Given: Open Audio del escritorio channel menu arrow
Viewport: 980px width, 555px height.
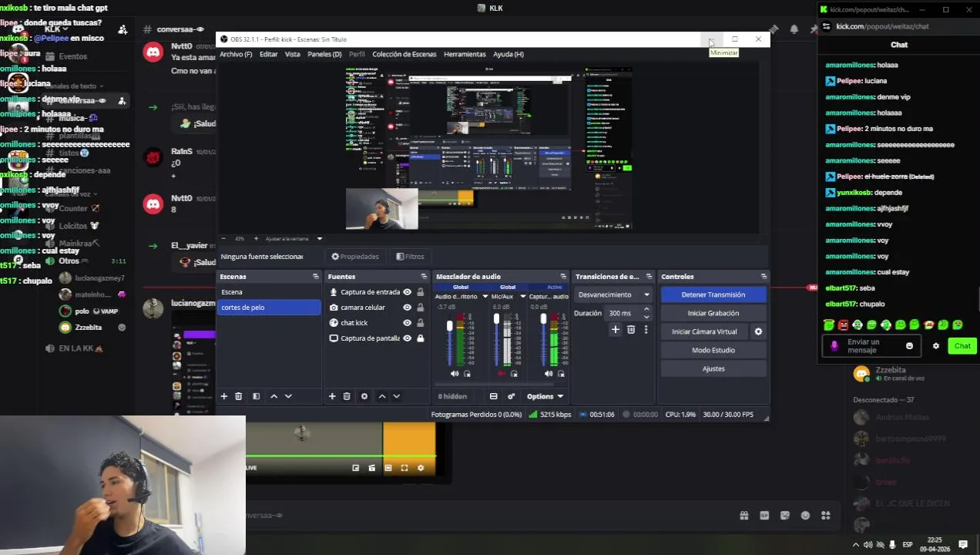Looking at the screenshot, I should (x=485, y=297).
